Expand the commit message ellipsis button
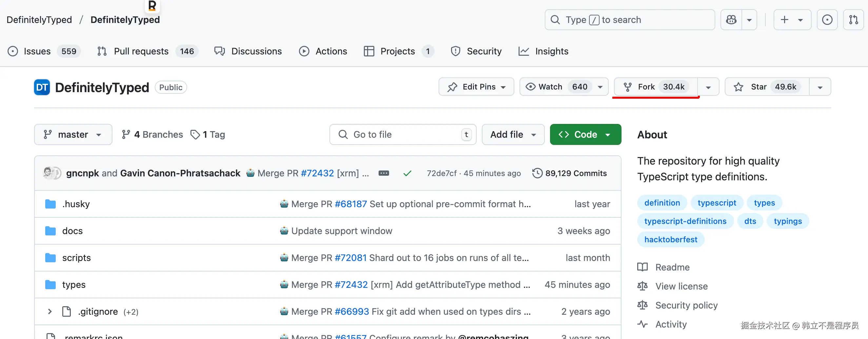The height and width of the screenshot is (339, 868). pyautogui.click(x=384, y=173)
